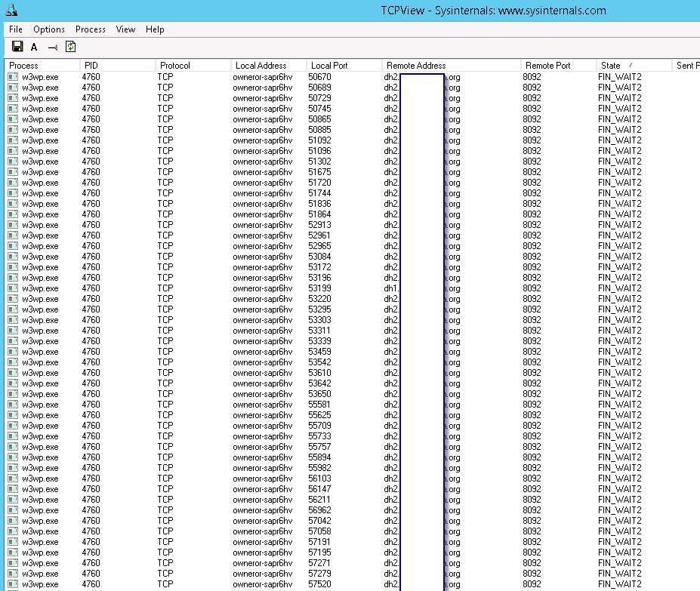Click FIN_WAIT2 state in the port 55581 row
The height and width of the screenshot is (591, 700).
pos(620,405)
